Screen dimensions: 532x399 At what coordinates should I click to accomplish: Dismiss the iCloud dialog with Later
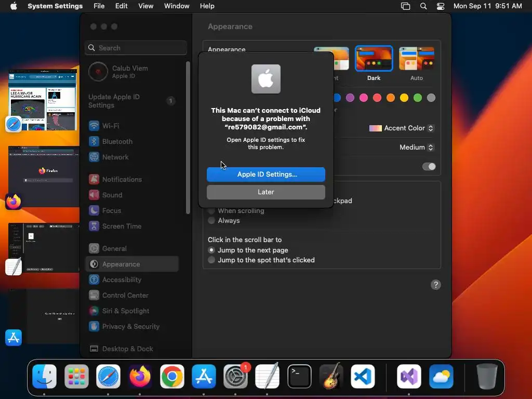(x=265, y=192)
